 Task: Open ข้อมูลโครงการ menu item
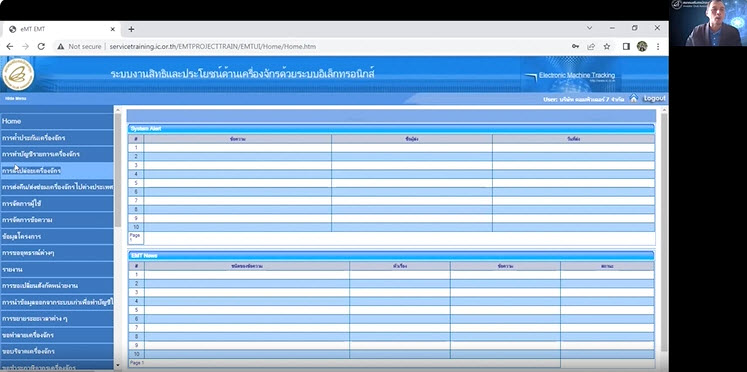coord(57,236)
